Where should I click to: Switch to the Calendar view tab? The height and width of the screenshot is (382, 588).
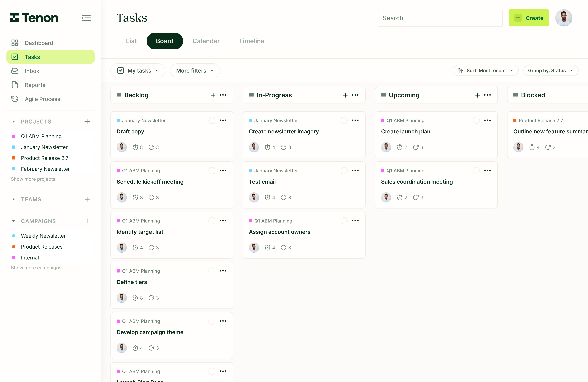click(206, 41)
